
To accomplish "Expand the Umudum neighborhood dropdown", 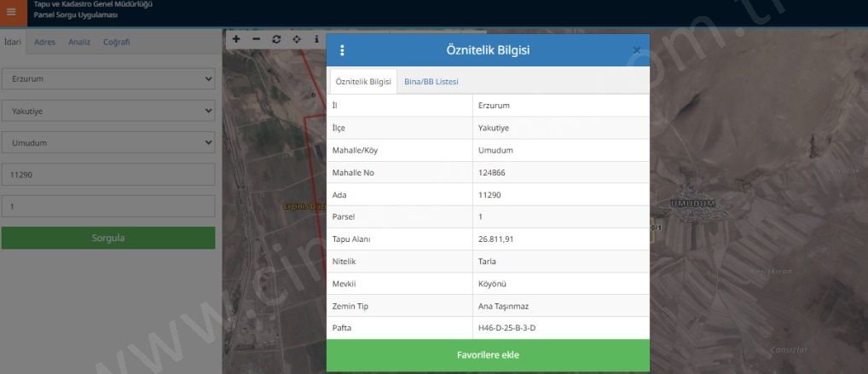I will click(x=107, y=142).
